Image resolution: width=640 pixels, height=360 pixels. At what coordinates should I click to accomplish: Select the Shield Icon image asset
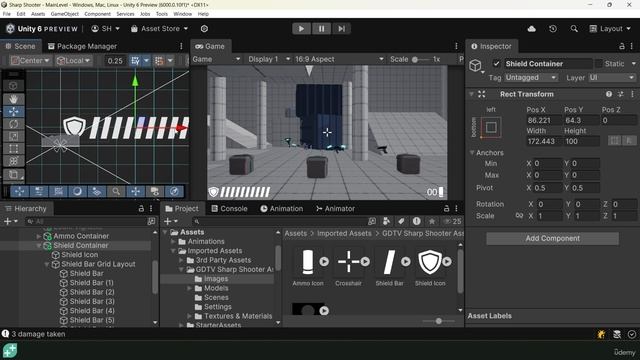click(430, 267)
